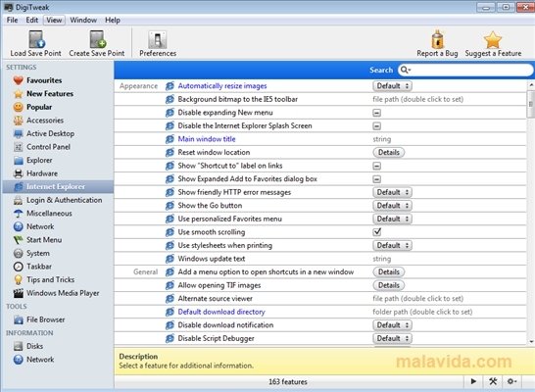This screenshot has width=535, height=392.
Task: Open New Features category in sidebar
Action: pos(50,93)
